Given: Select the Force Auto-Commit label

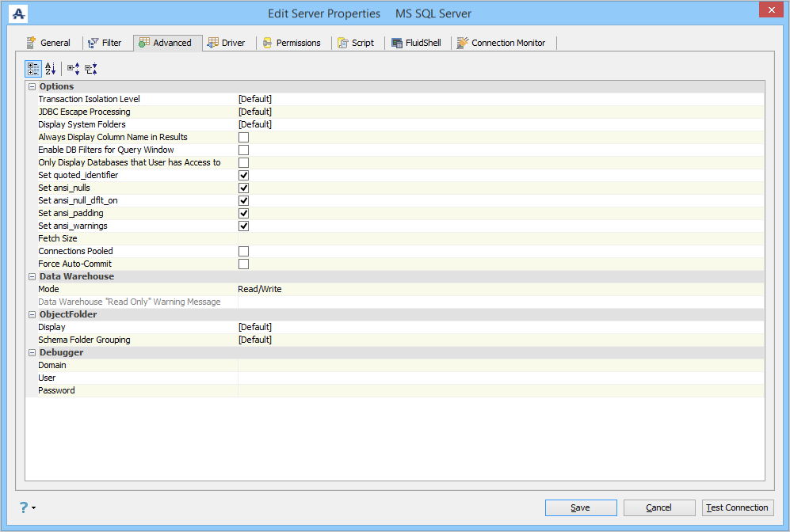Looking at the screenshot, I should pos(74,264).
